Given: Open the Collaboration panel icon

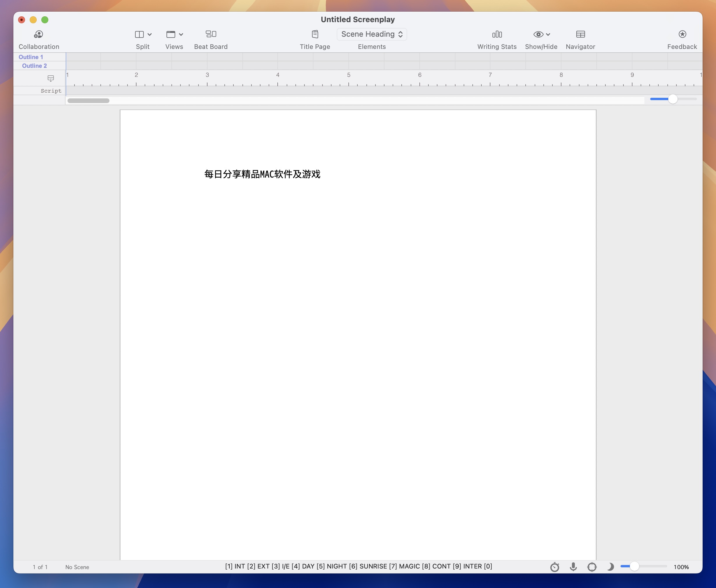Looking at the screenshot, I should pyautogui.click(x=39, y=34).
